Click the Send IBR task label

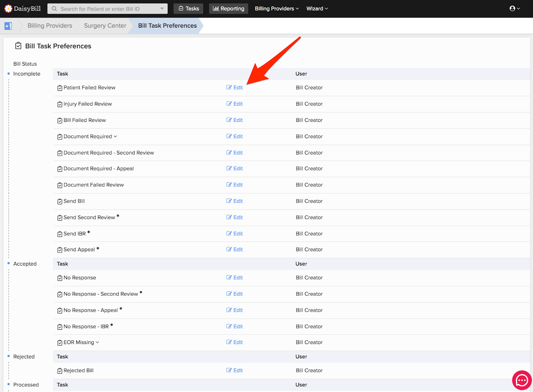[x=75, y=234]
